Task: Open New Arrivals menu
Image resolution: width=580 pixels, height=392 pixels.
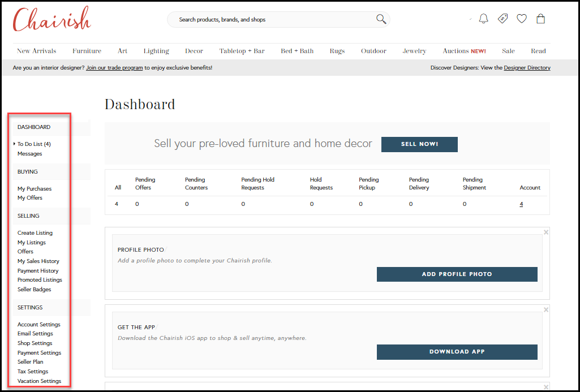Action: pyautogui.click(x=37, y=51)
